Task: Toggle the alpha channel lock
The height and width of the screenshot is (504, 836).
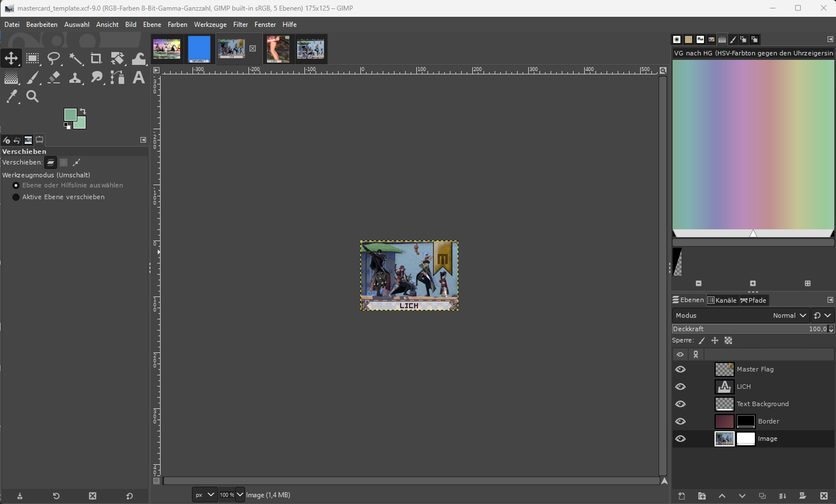Action: (728, 340)
